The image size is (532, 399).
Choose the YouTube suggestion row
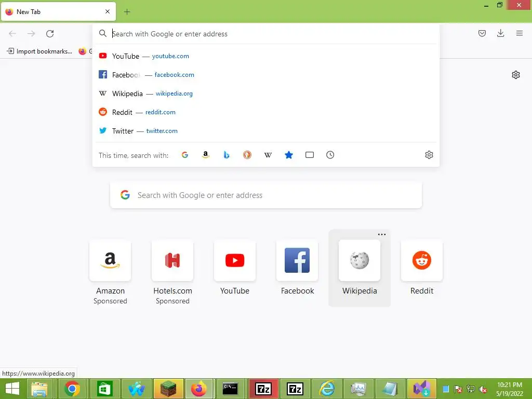[x=266, y=56]
